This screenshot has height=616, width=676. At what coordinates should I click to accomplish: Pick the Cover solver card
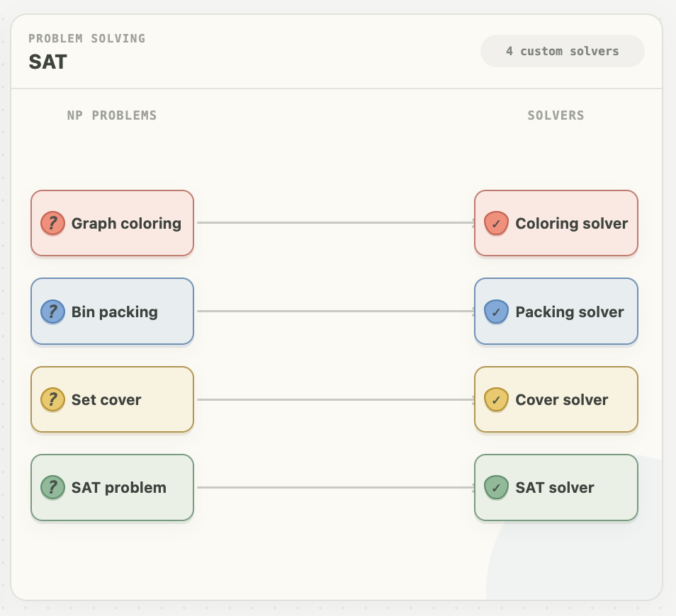point(556,399)
